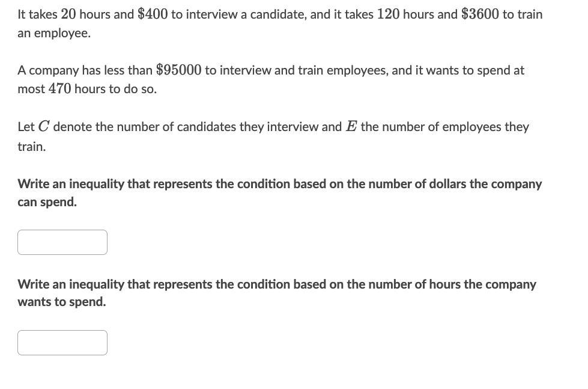Click the phrase 'wants to spend.' in bold
Image resolution: width=588 pixels, height=389 pixels.
point(61,302)
